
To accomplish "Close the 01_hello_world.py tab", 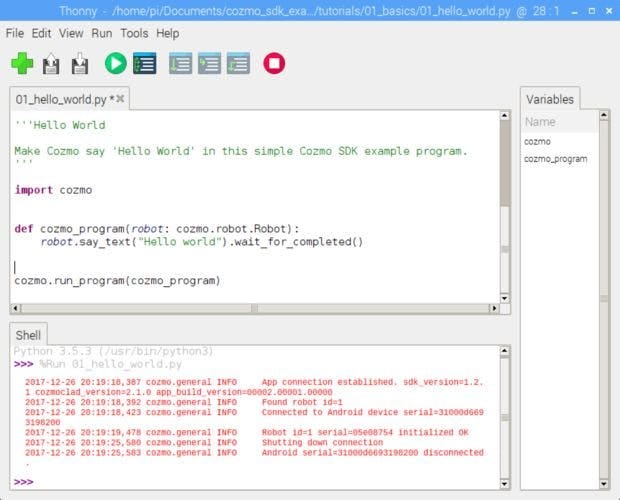I will 120,98.
